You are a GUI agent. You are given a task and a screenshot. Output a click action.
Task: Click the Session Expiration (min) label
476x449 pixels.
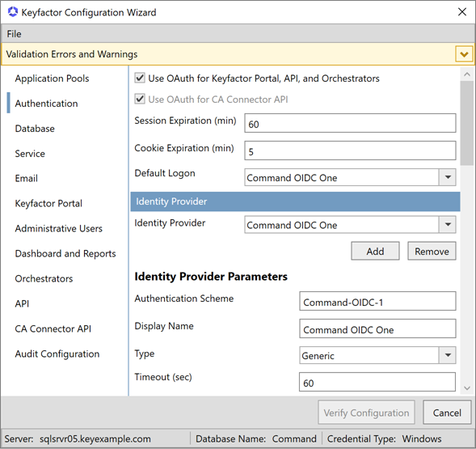185,121
